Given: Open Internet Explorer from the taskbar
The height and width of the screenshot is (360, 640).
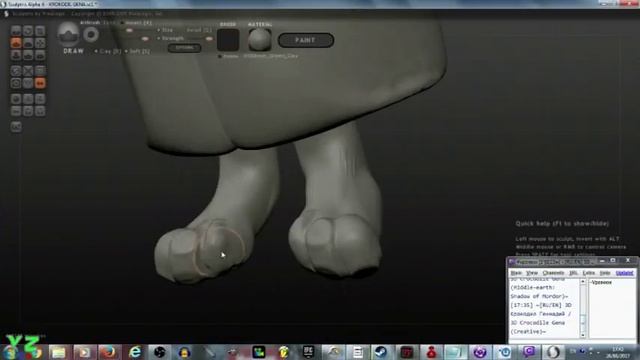Looking at the screenshot, I should (x=135, y=352).
